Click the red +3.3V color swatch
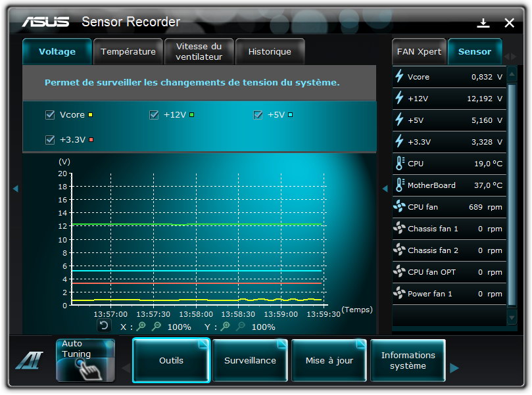Image resolution: width=532 pixels, height=395 pixels. [91, 140]
